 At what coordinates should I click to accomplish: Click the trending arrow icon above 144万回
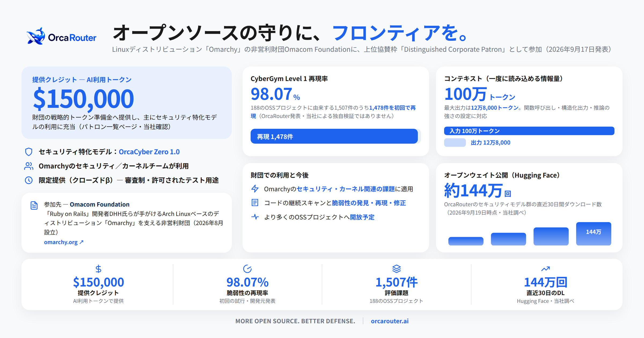click(x=546, y=269)
